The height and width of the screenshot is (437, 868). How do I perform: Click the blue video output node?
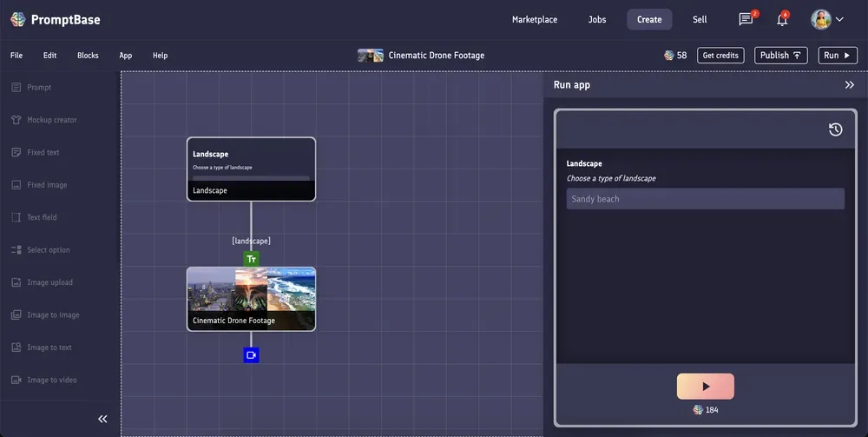click(x=251, y=354)
